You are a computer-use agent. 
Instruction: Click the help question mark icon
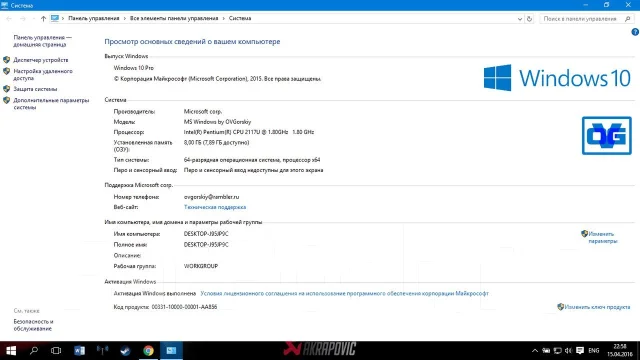635,32
